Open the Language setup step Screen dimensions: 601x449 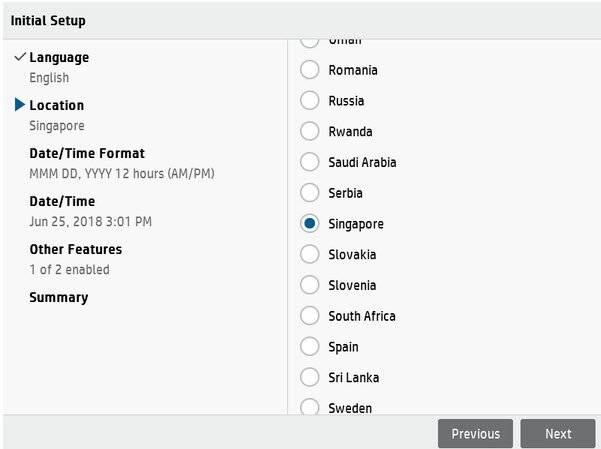(59, 58)
